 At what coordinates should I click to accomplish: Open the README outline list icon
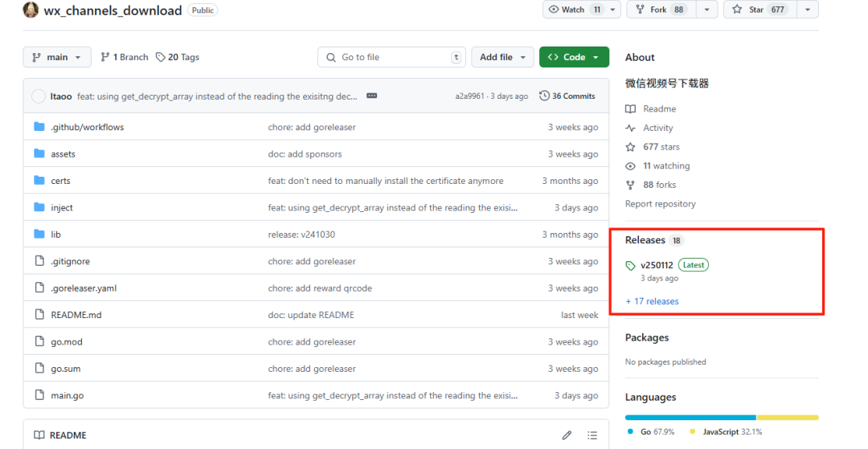tap(592, 435)
